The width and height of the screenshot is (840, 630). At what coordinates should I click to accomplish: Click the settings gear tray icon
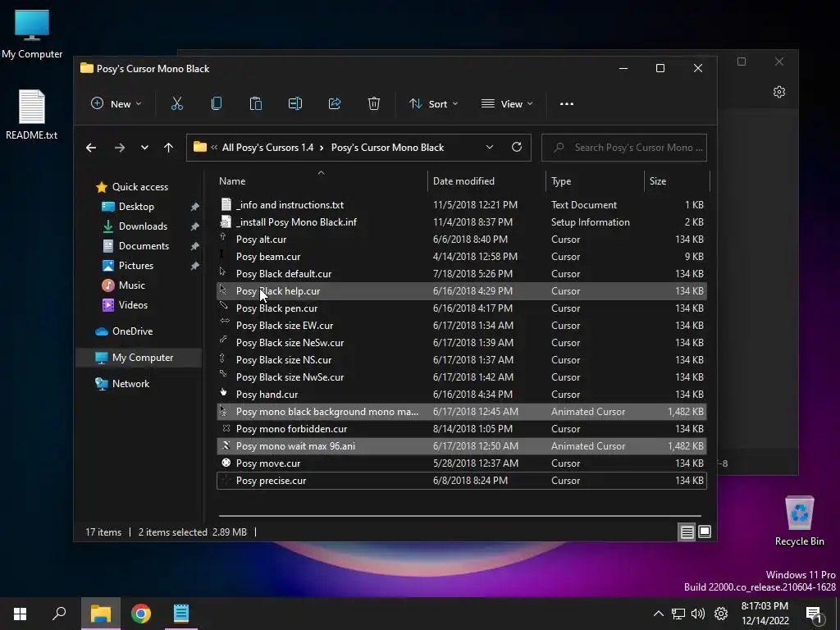click(721, 614)
